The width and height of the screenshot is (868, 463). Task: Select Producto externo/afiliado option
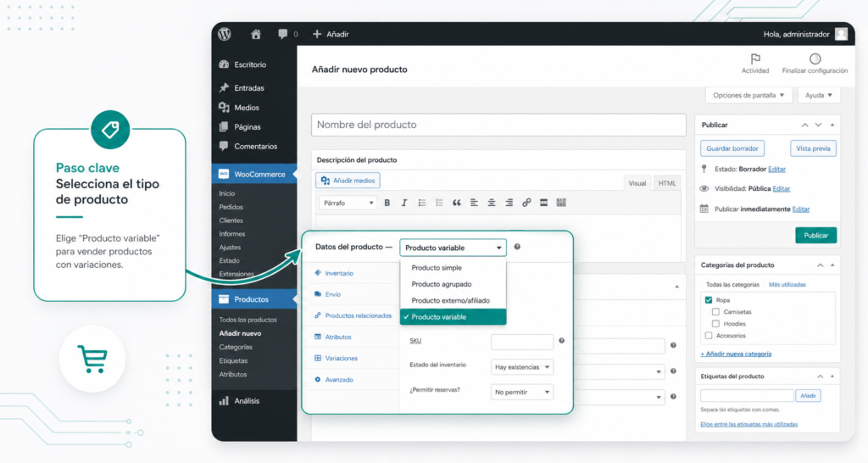coord(453,300)
